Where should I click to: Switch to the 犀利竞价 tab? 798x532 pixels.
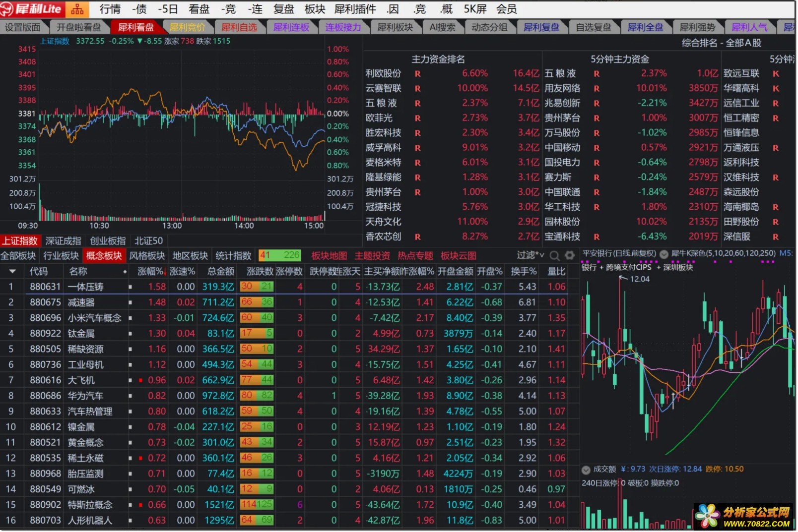(187, 28)
